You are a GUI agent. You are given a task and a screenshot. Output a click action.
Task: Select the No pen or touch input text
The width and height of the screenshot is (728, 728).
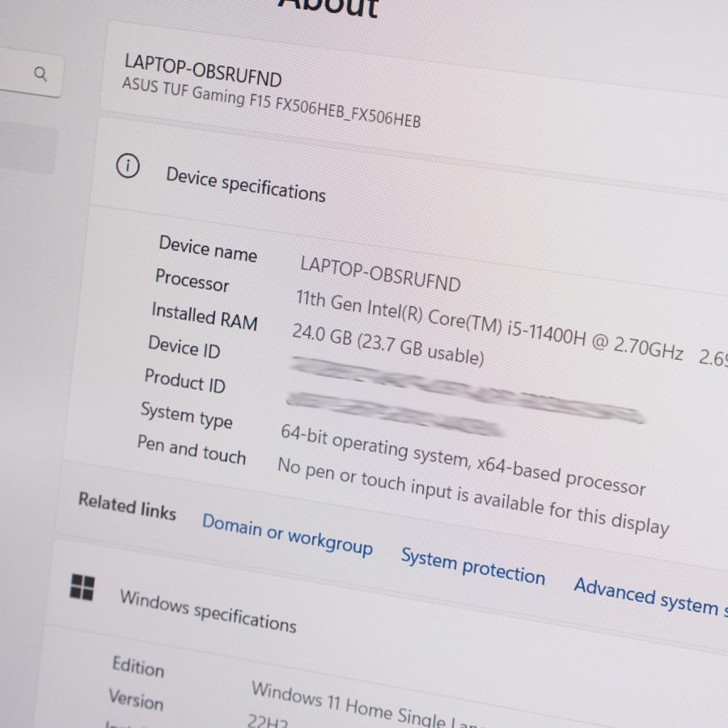tap(473, 497)
